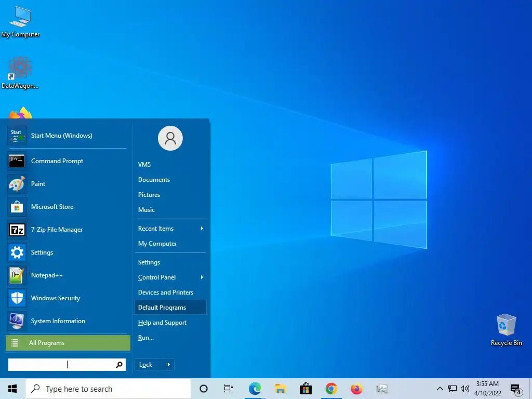The width and height of the screenshot is (532, 399).
Task: Launch 7-Zip File Manager icon
Action: point(17,230)
